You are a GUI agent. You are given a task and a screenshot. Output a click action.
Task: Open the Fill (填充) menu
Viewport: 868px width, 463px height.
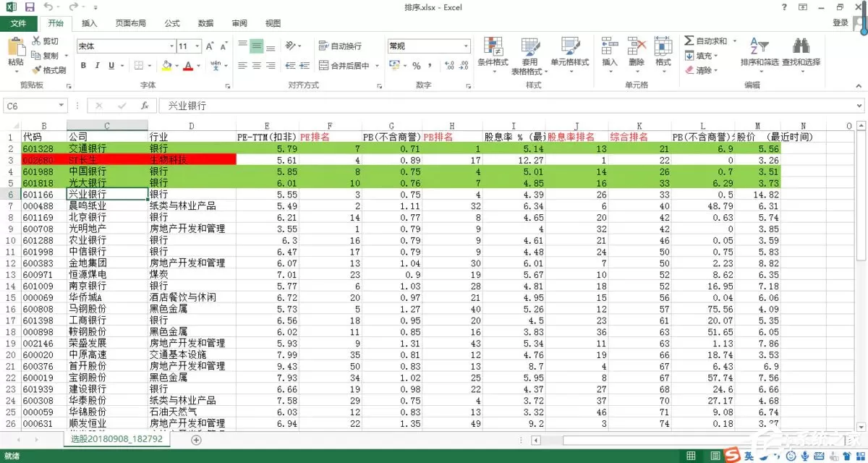pos(701,56)
